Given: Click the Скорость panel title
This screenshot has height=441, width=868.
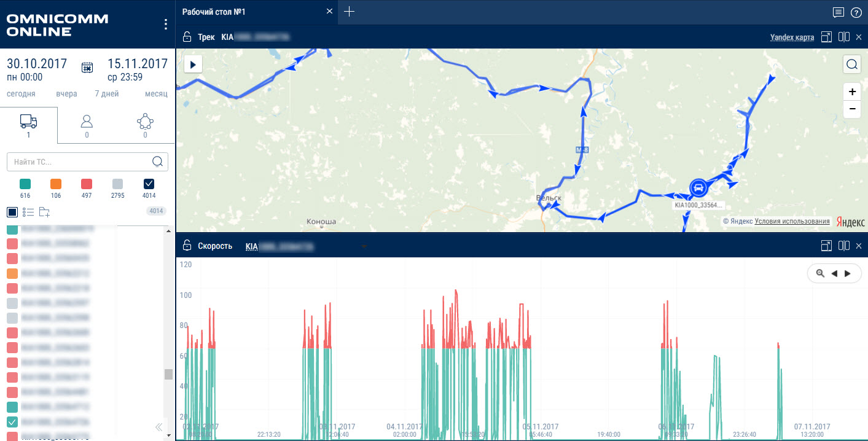Looking at the screenshot, I should (215, 246).
